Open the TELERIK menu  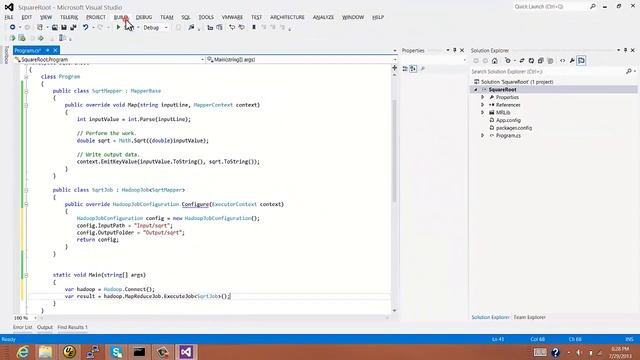click(69, 17)
